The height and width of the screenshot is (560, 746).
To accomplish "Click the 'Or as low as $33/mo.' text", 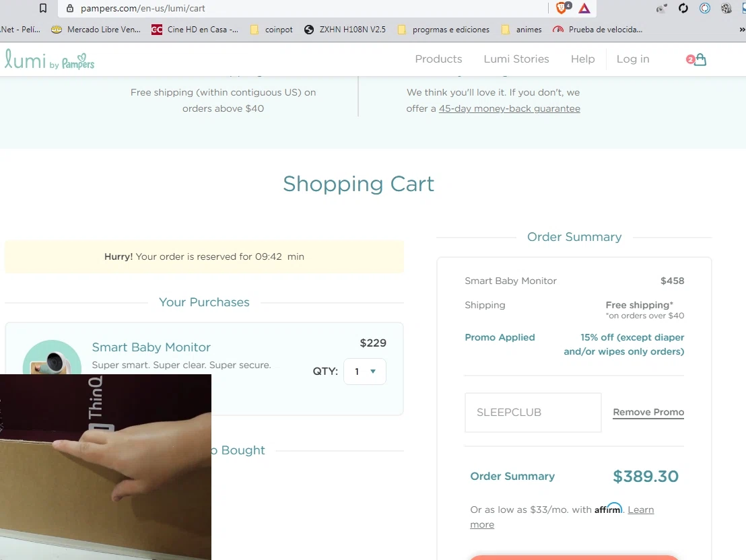I will 519,510.
